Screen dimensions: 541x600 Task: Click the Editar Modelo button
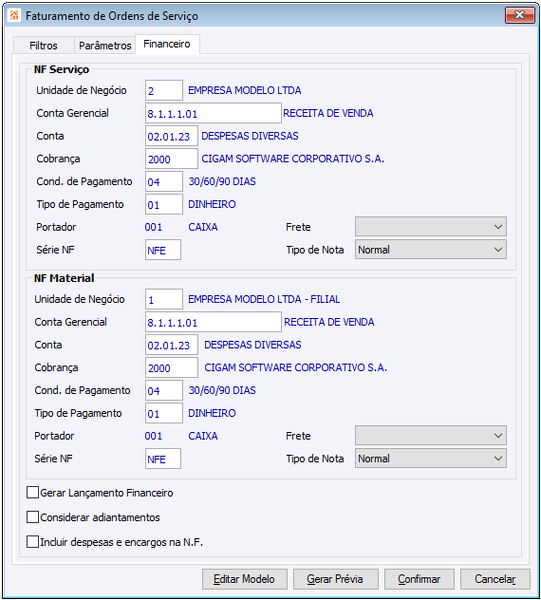(x=244, y=579)
